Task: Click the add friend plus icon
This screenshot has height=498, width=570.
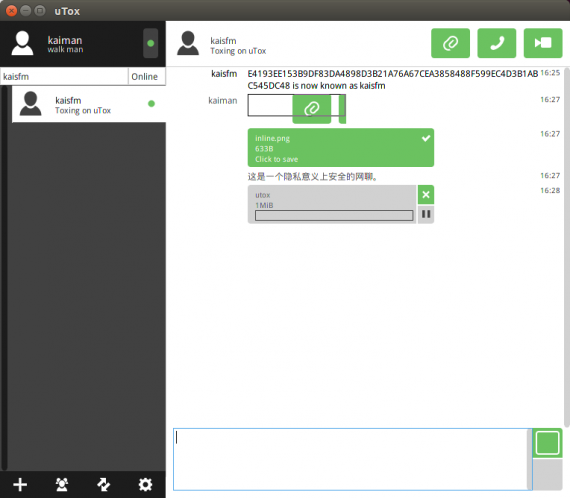Action: (20, 485)
